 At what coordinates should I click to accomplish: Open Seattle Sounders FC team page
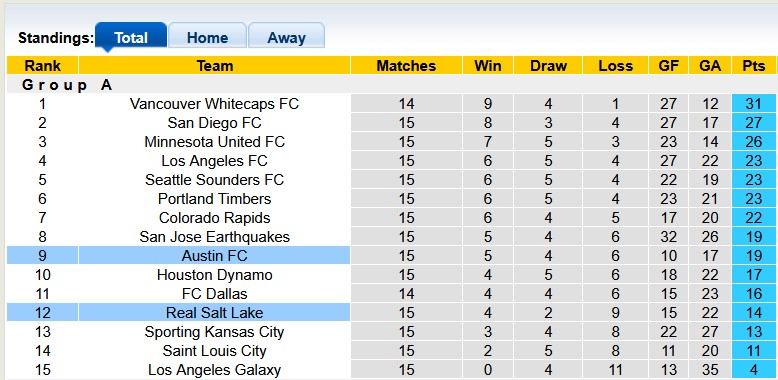tap(214, 180)
